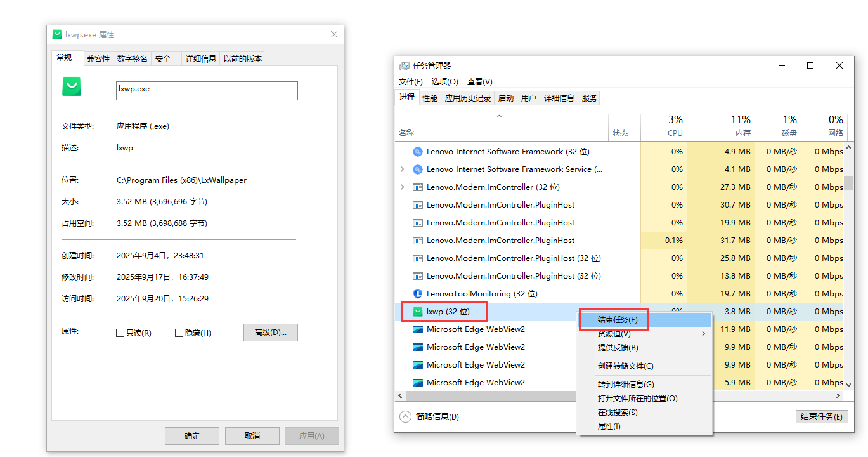868x457 pixels.
Task: Enable the 只读(R) checkbox
Action: tap(120, 333)
